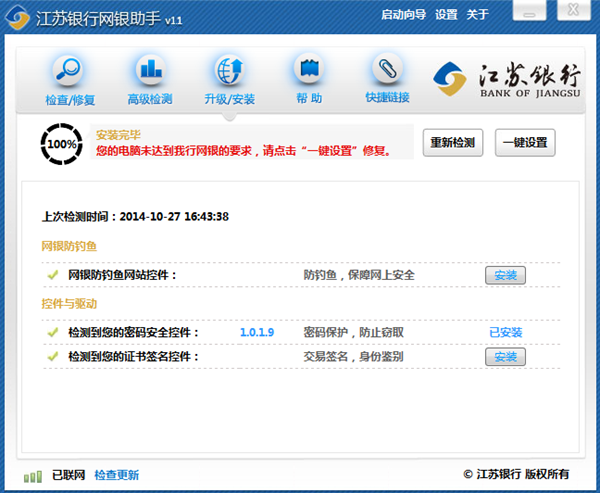Click the 密码保护，防止窃取 description
The width and height of the screenshot is (600, 493).
(354, 332)
